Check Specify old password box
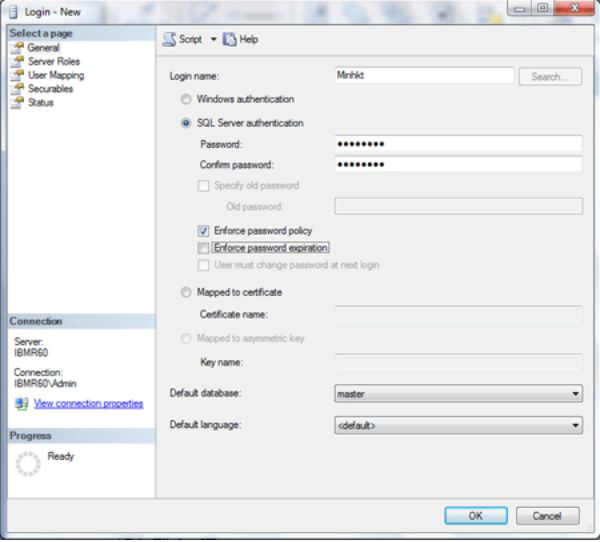This screenshot has height=542, width=600. coord(204,186)
